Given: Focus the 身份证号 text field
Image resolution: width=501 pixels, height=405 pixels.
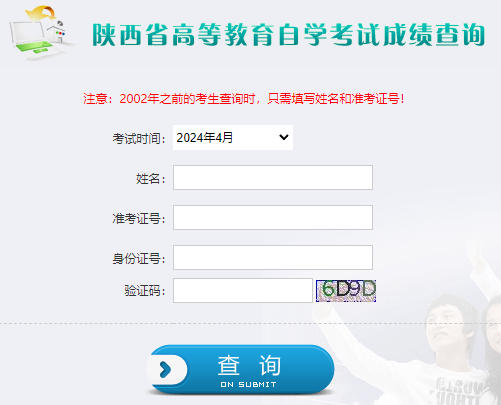Looking at the screenshot, I should [x=273, y=257].
